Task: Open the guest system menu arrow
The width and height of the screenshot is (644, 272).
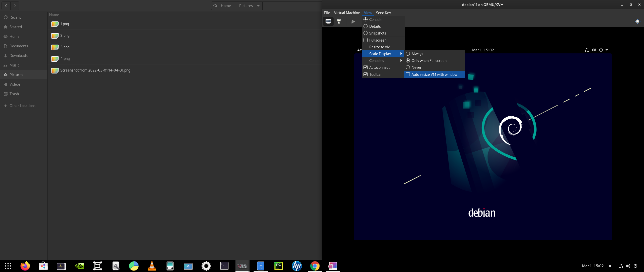Action: pyautogui.click(x=607, y=50)
